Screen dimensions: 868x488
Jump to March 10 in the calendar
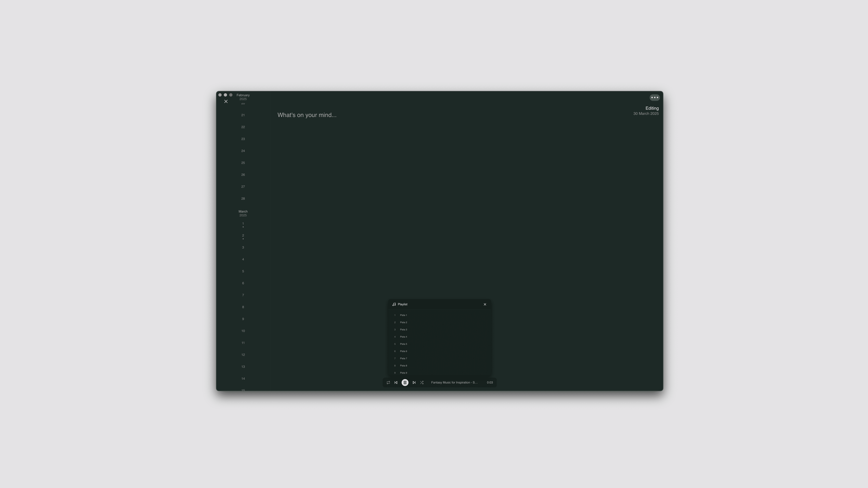(243, 331)
